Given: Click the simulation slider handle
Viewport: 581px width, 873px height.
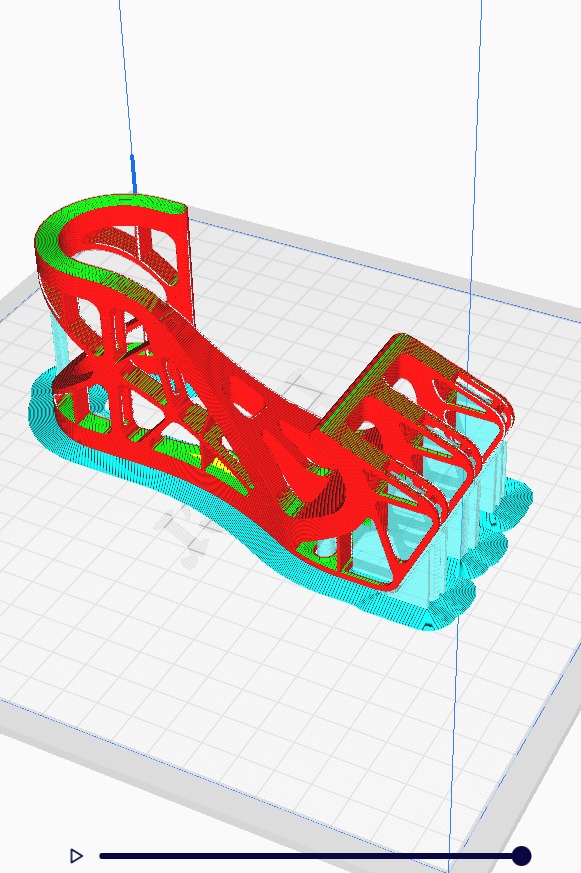Looking at the screenshot, I should pyautogui.click(x=521, y=856).
